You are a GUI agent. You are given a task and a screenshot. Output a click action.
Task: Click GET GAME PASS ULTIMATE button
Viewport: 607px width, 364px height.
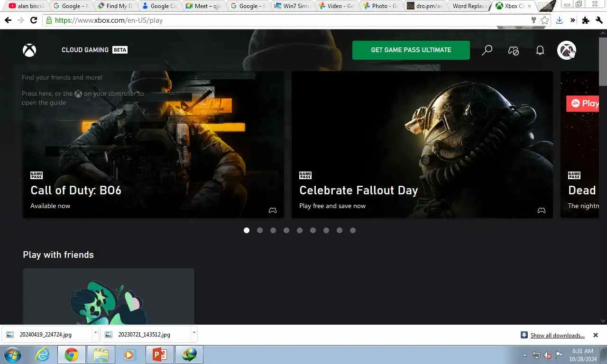pos(411,50)
